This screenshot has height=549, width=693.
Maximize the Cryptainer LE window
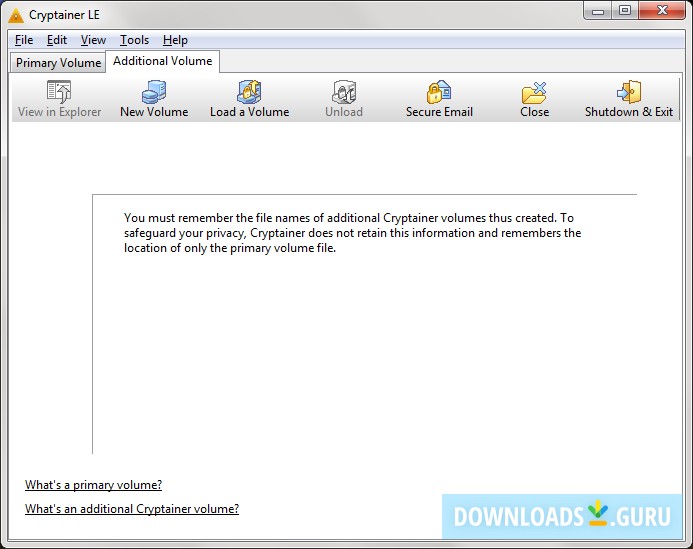point(625,11)
